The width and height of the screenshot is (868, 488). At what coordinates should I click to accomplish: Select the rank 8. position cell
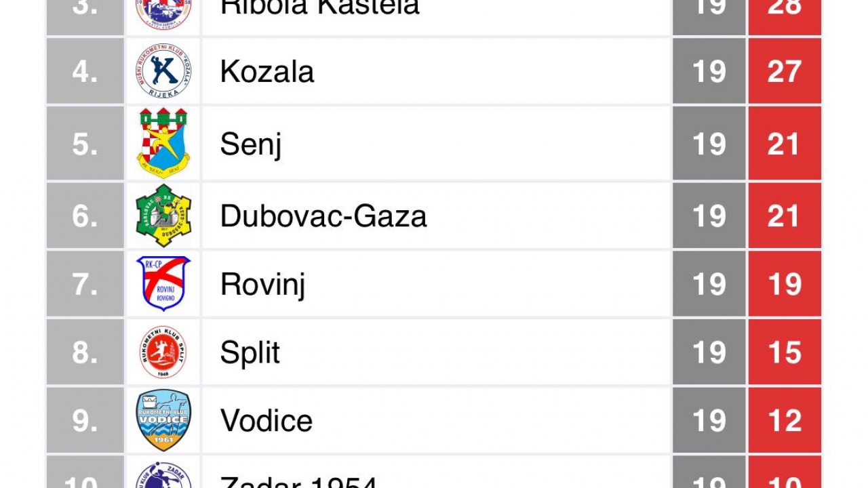pos(85,352)
